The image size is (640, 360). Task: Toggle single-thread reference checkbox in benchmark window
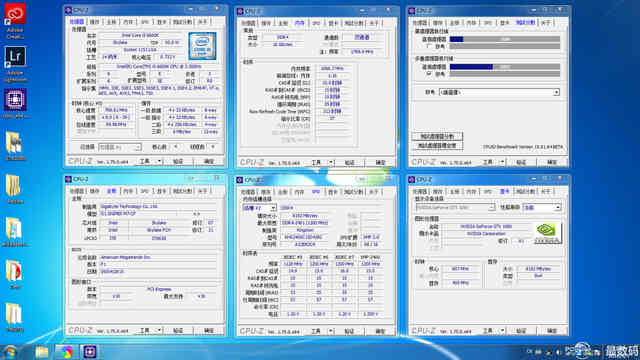coord(429,47)
